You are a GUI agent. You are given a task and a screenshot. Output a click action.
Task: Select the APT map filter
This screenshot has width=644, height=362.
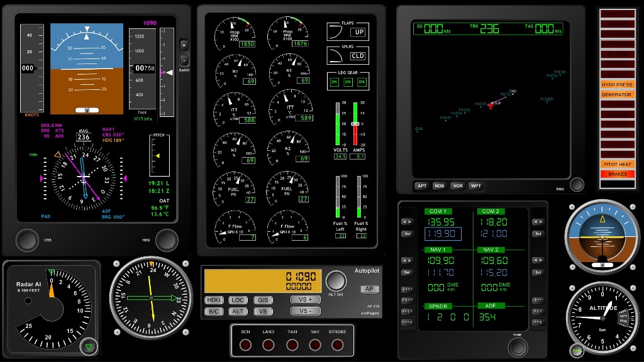coord(422,186)
